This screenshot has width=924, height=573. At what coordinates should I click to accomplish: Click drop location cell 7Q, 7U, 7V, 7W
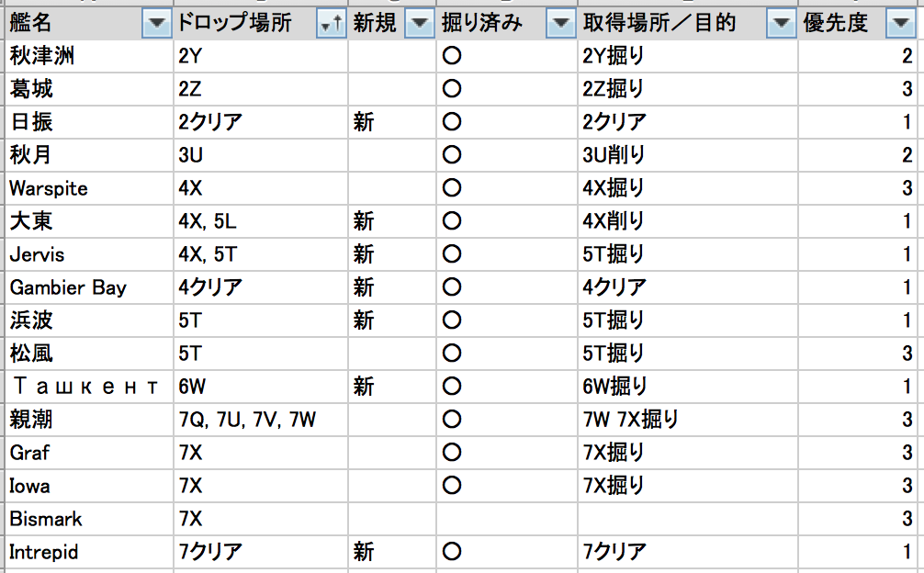pyautogui.click(x=261, y=420)
